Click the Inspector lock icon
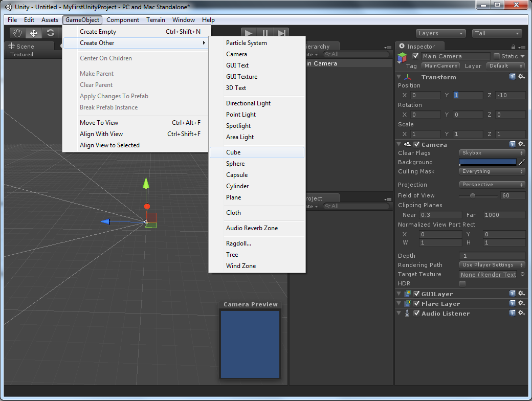The image size is (532, 401). 514,47
